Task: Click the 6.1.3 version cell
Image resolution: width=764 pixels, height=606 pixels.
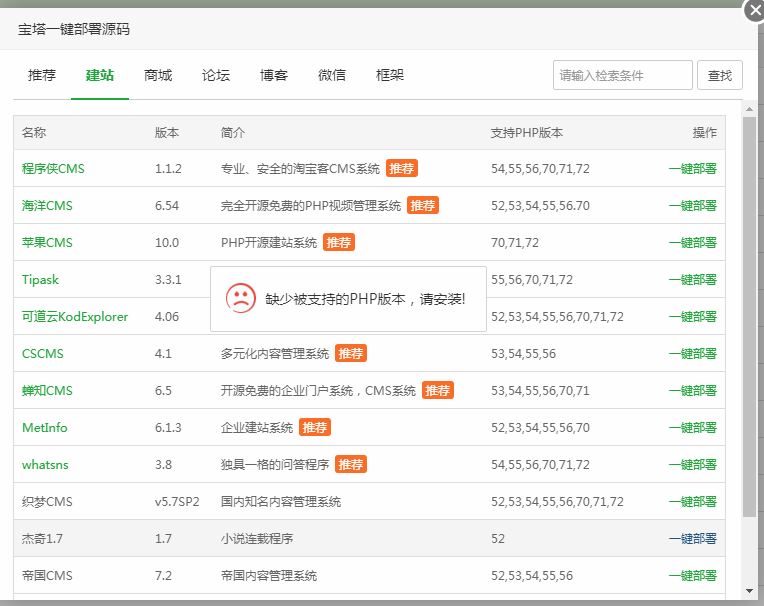Action: (168, 428)
